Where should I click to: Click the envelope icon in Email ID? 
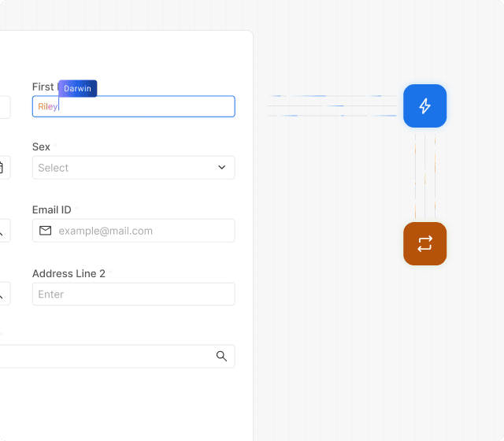point(46,231)
